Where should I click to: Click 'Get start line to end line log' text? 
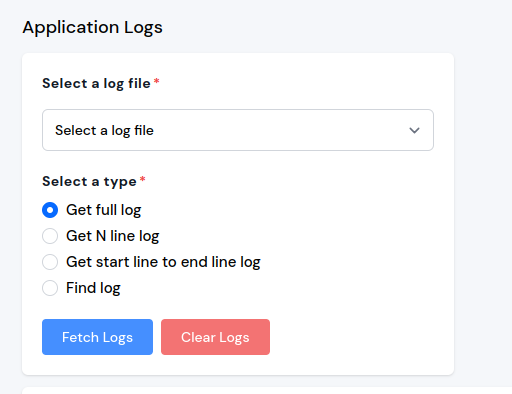pos(163,262)
